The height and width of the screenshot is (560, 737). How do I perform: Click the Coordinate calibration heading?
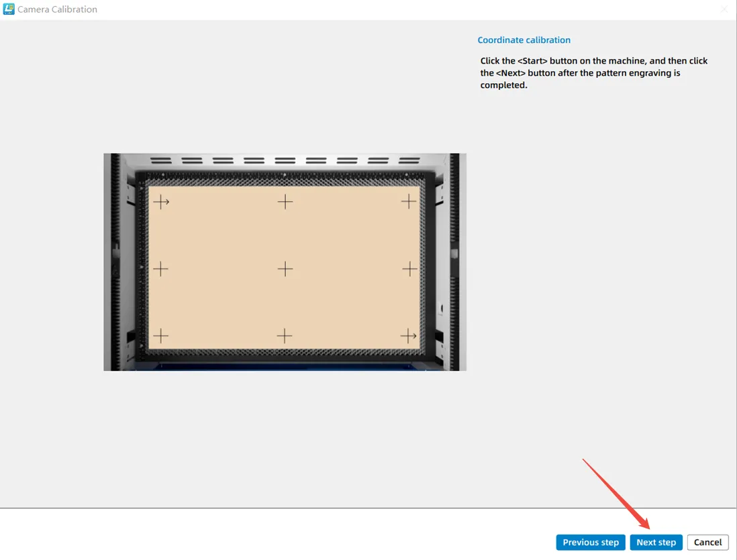(x=524, y=40)
